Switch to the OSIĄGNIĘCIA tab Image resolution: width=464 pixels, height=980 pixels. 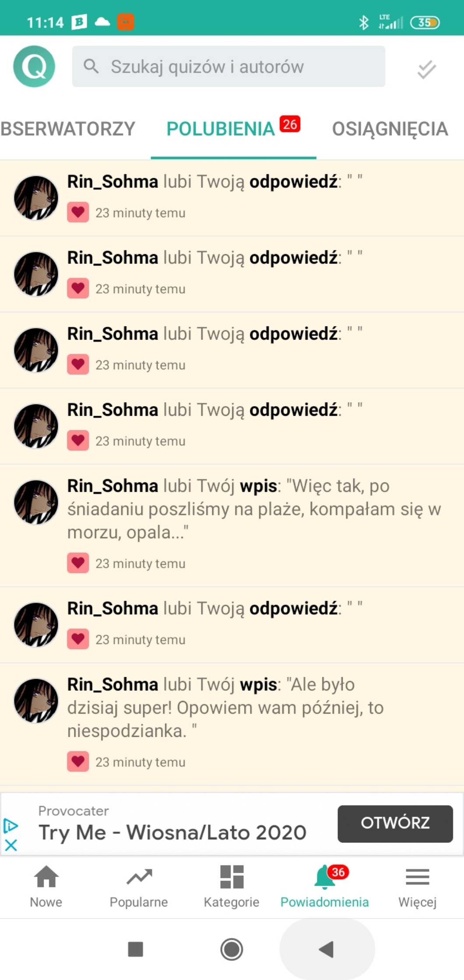[390, 129]
